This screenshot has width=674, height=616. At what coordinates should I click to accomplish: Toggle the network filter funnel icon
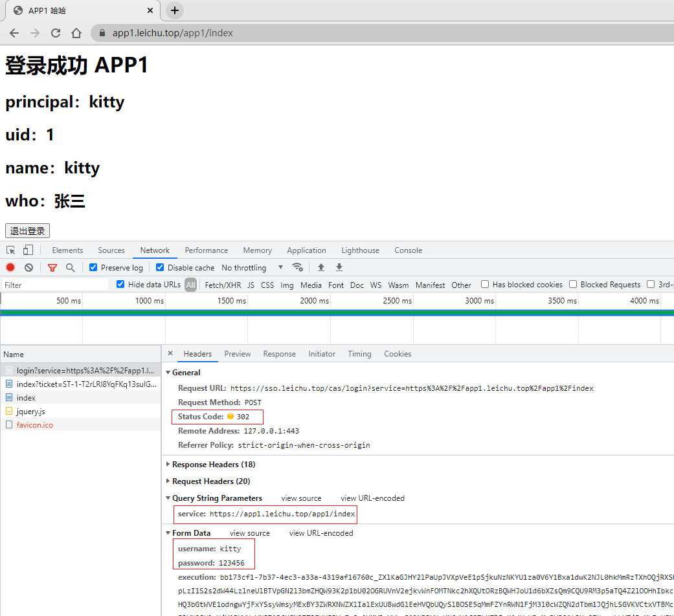coord(52,267)
